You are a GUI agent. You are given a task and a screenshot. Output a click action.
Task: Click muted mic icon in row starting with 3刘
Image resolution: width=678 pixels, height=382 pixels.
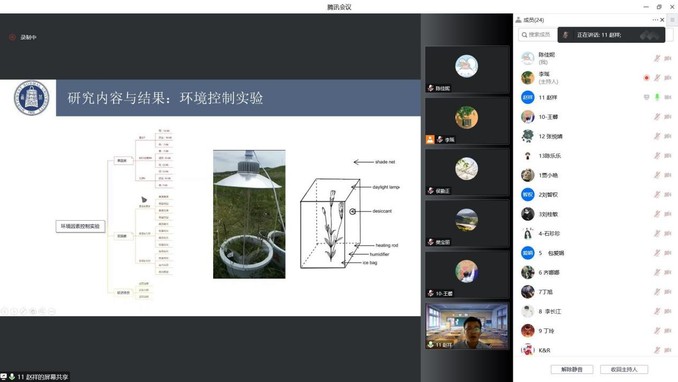pos(657,214)
